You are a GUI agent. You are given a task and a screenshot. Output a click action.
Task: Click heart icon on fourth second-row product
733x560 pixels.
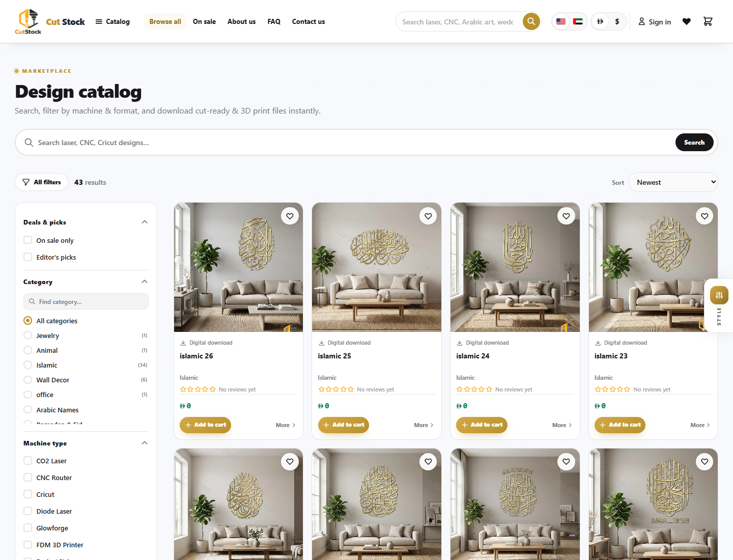(x=704, y=462)
